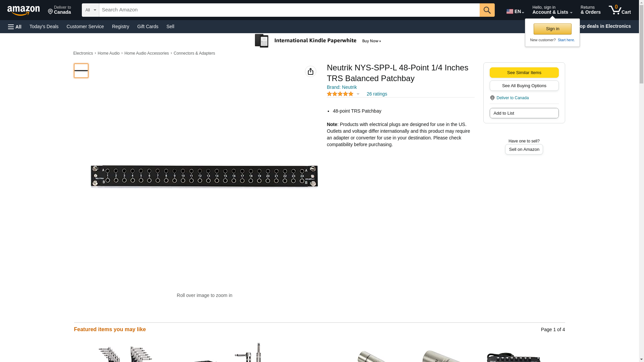The width and height of the screenshot is (644, 362).
Task: Click See Similar Items button
Action: (x=524, y=73)
